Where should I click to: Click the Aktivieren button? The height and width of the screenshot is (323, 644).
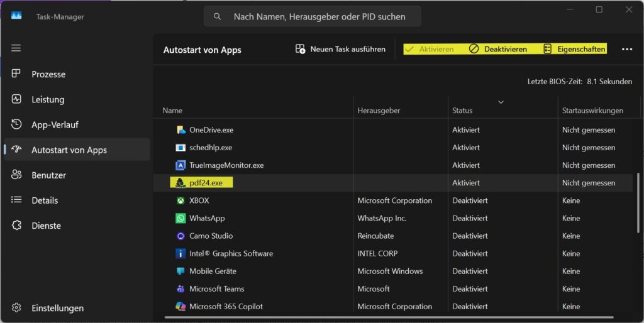[429, 49]
